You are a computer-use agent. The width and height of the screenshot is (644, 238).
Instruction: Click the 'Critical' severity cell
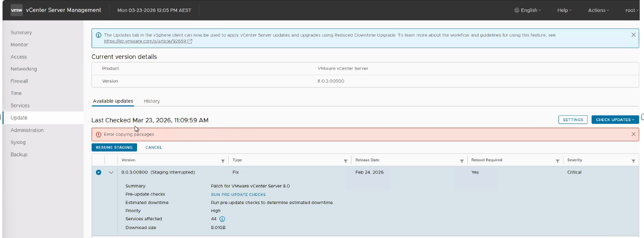(575, 172)
